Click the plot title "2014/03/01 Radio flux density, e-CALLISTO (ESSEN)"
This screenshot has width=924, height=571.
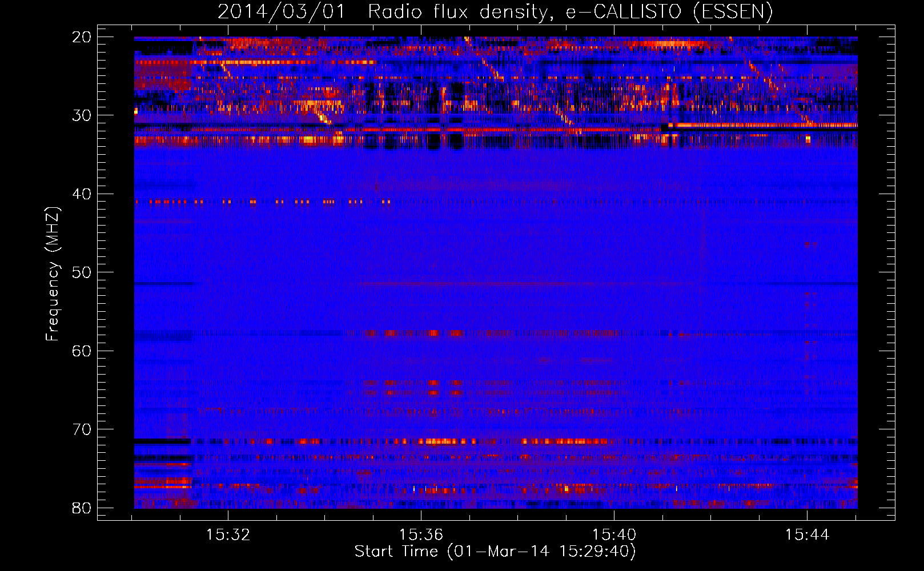pos(495,11)
